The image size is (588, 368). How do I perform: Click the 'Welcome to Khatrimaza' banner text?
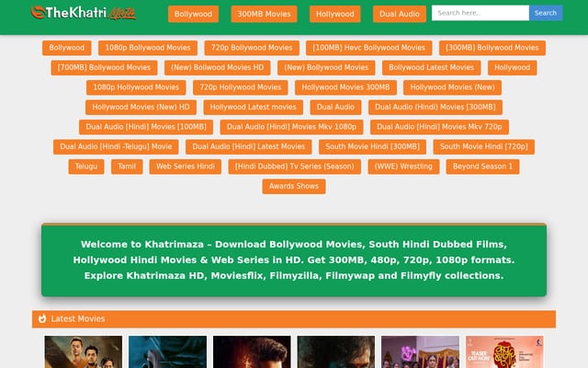coord(294,259)
